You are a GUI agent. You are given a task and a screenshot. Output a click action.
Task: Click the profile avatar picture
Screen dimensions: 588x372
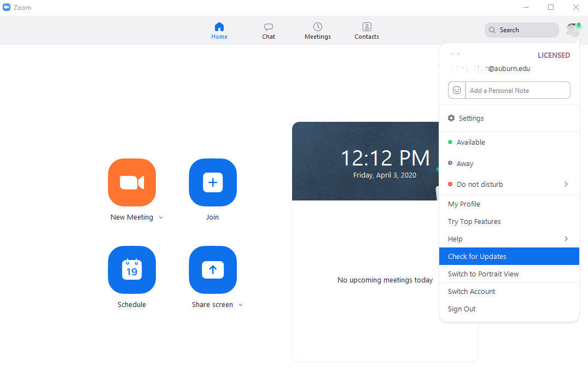click(573, 30)
